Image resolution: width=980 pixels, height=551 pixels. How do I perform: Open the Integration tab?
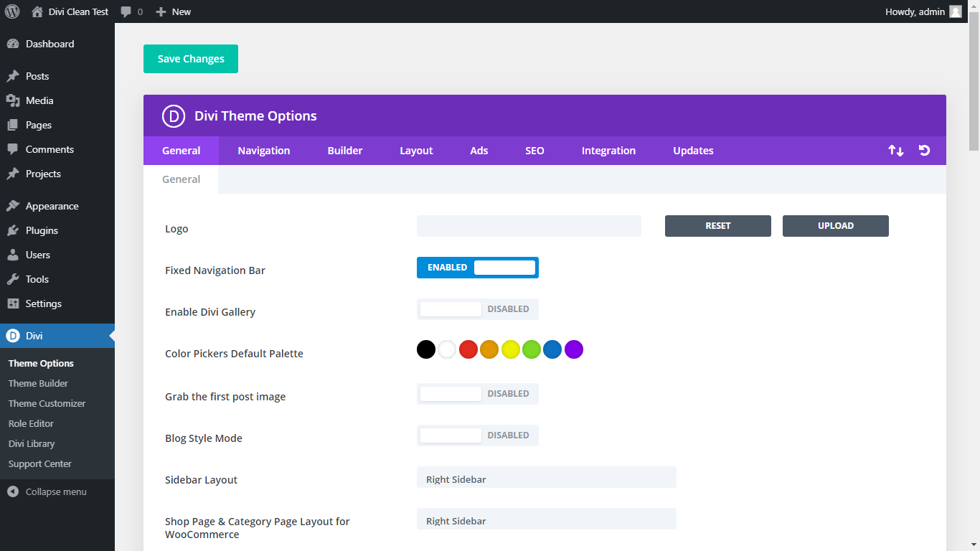pyautogui.click(x=608, y=151)
